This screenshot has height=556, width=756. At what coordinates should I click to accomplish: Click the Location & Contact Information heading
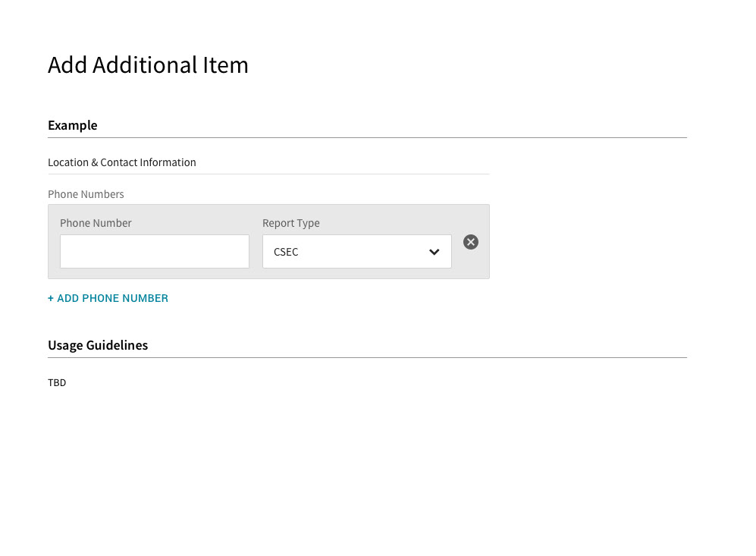click(x=122, y=162)
